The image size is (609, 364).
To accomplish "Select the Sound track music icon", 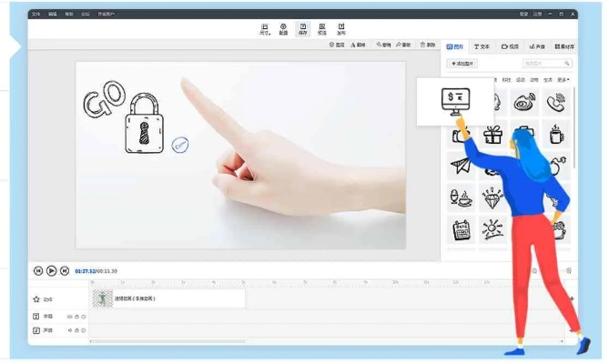I will tap(36, 330).
